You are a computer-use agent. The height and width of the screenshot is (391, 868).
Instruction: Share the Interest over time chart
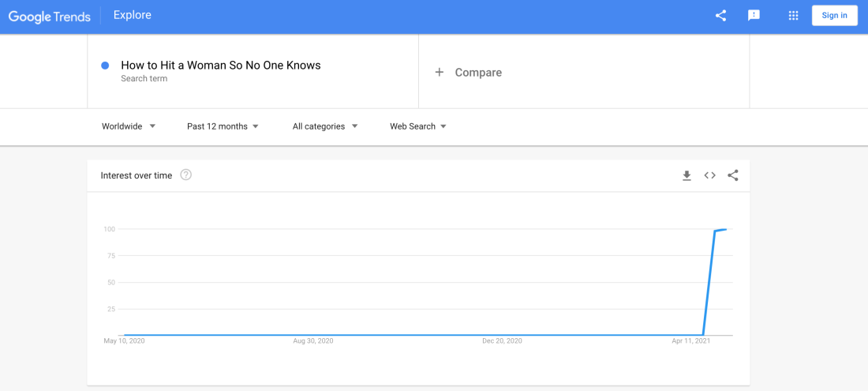[733, 175]
